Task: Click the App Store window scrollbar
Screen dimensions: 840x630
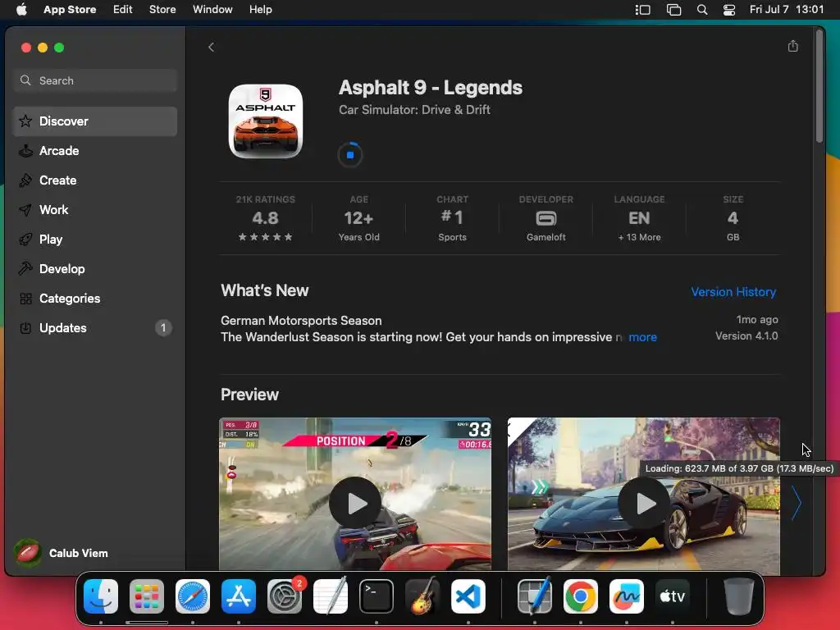Action: (x=819, y=86)
